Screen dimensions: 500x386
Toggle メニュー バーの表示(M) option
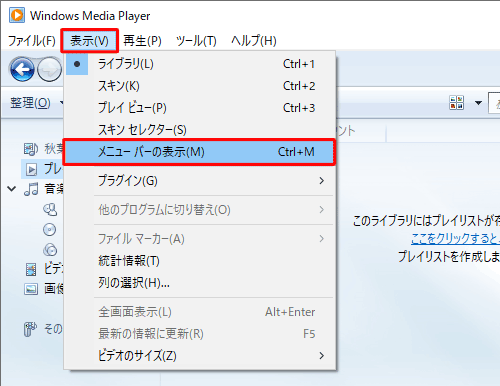click(x=199, y=152)
